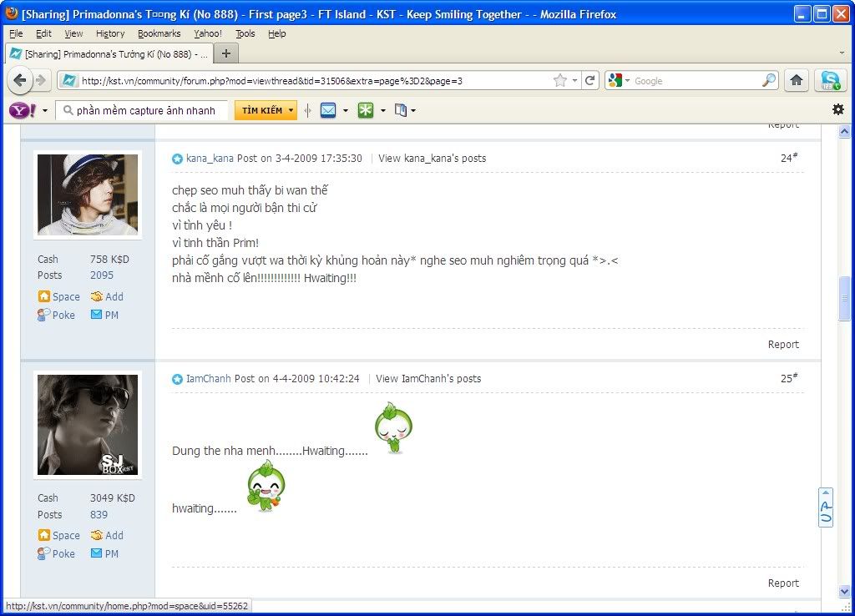Expand the mail icon dropdown arrow
Viewport: 855px width, 616px height.
pyautogui.click(x=346, y=111)
